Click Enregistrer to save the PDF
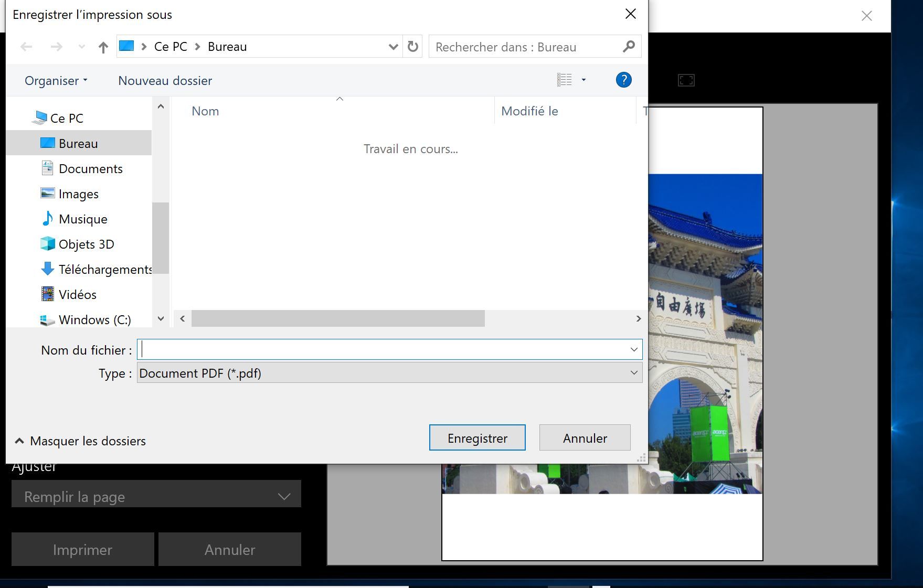Viewport: 923px width, 588px height. 478,437
